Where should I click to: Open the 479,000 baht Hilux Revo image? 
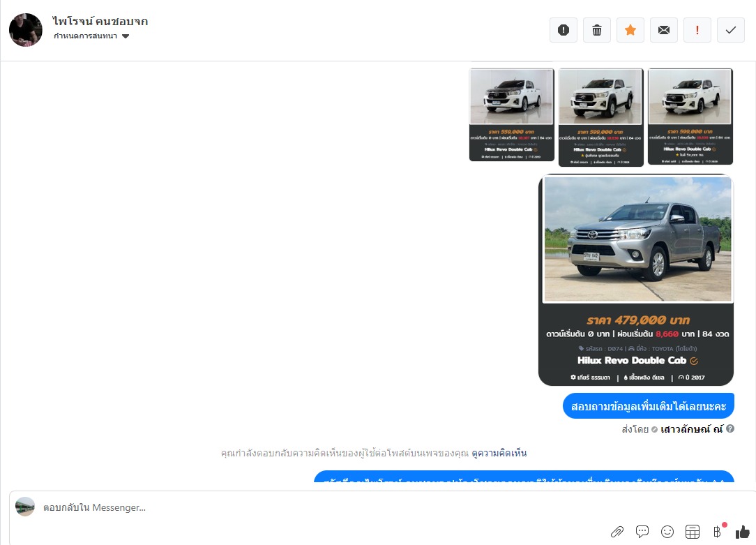pyautogui.click(x=636, y=281)
